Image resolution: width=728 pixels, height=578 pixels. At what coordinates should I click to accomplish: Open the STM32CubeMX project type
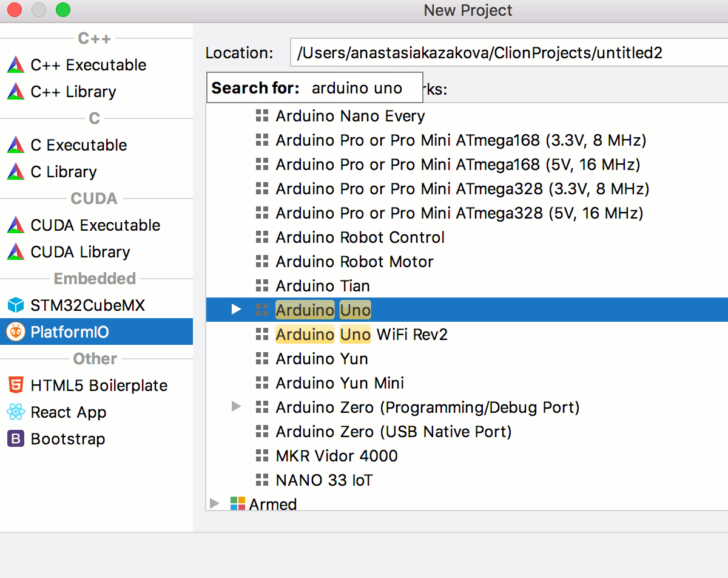coord(96,305)
